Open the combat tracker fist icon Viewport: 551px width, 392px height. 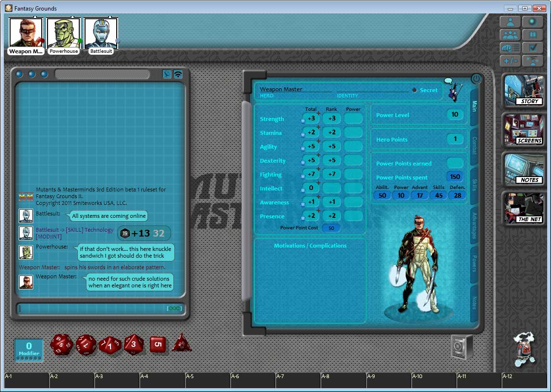(x=510, y=48)
